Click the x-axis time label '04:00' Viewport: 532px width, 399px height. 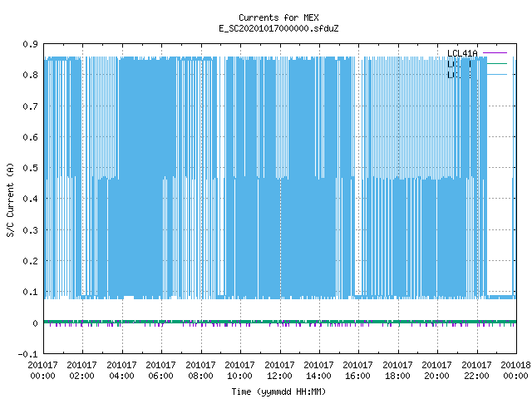[121, 376]
